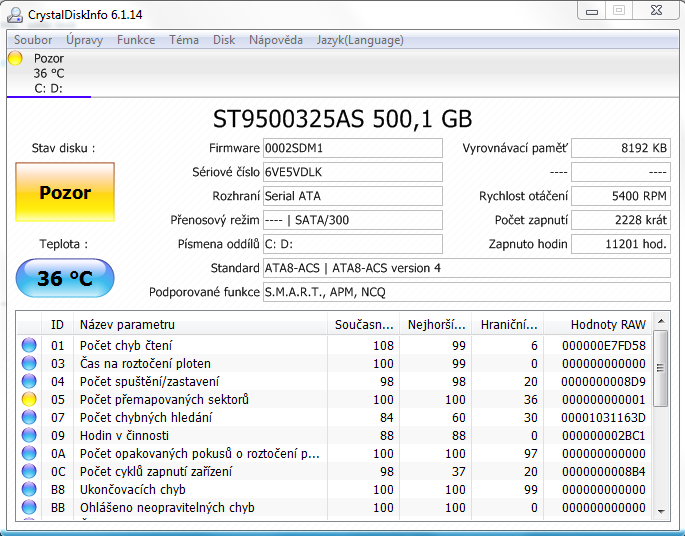The image size is (685, 536).
Task: Click the large yellow Pozor health button
Action: pos(65,192)
